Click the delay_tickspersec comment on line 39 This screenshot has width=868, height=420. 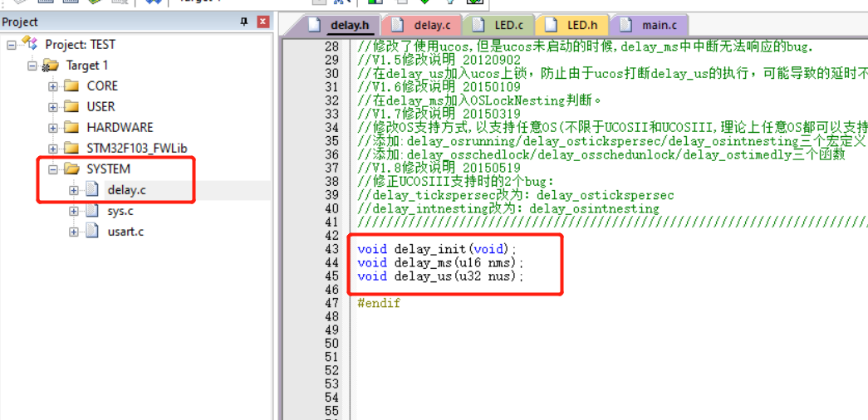pos(516,195)
